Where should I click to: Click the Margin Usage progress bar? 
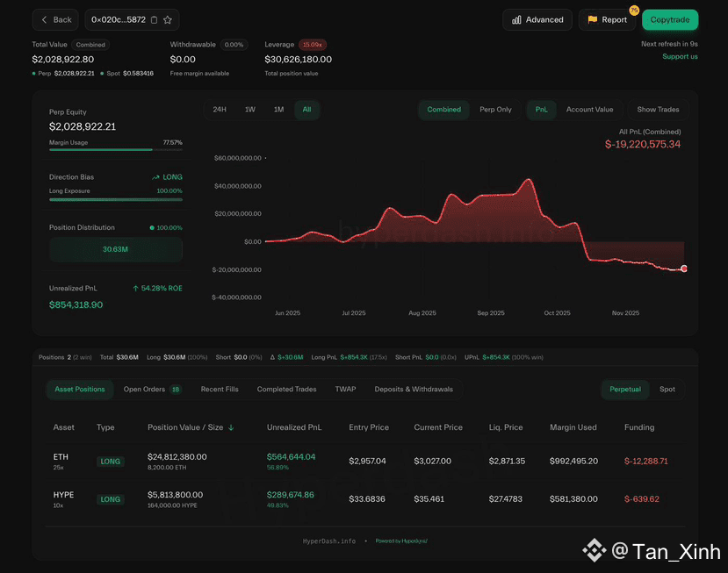tap(116, 149)
